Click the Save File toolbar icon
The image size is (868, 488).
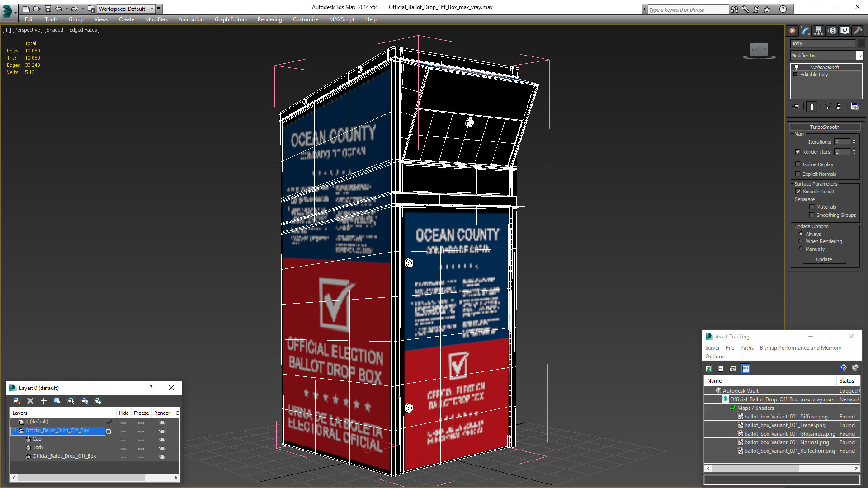tap(48, 9)
